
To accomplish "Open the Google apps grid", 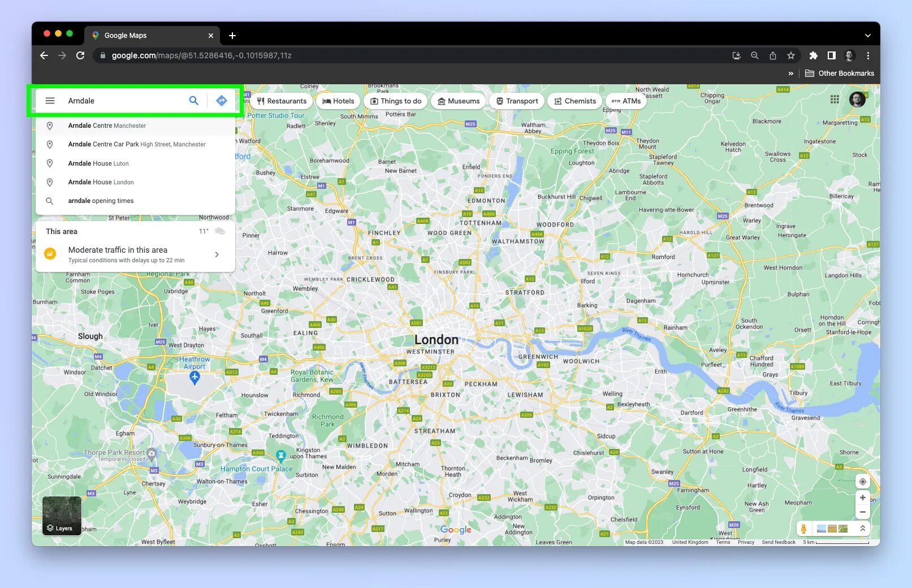I will [835, 100].
